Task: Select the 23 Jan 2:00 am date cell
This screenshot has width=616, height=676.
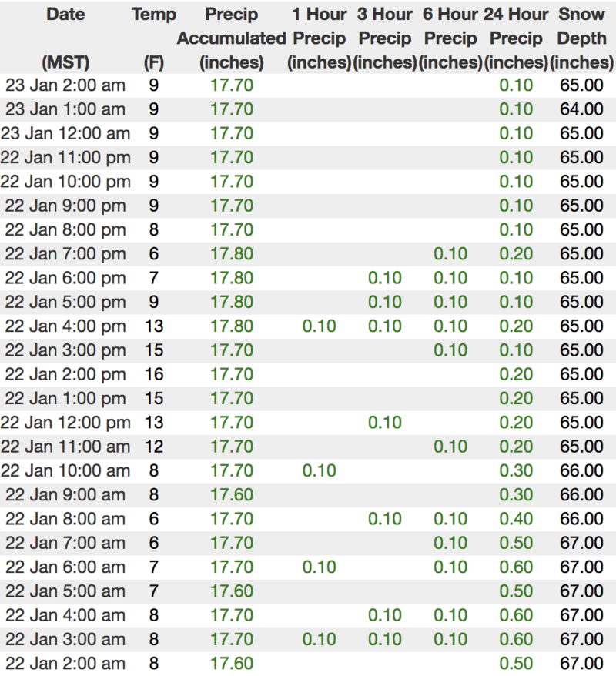Action: [65, 85]
